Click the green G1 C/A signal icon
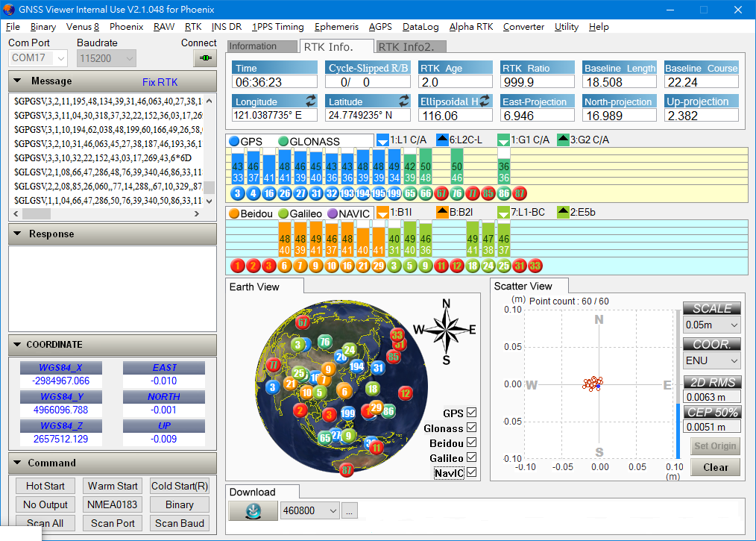 (x=503, y=140)
